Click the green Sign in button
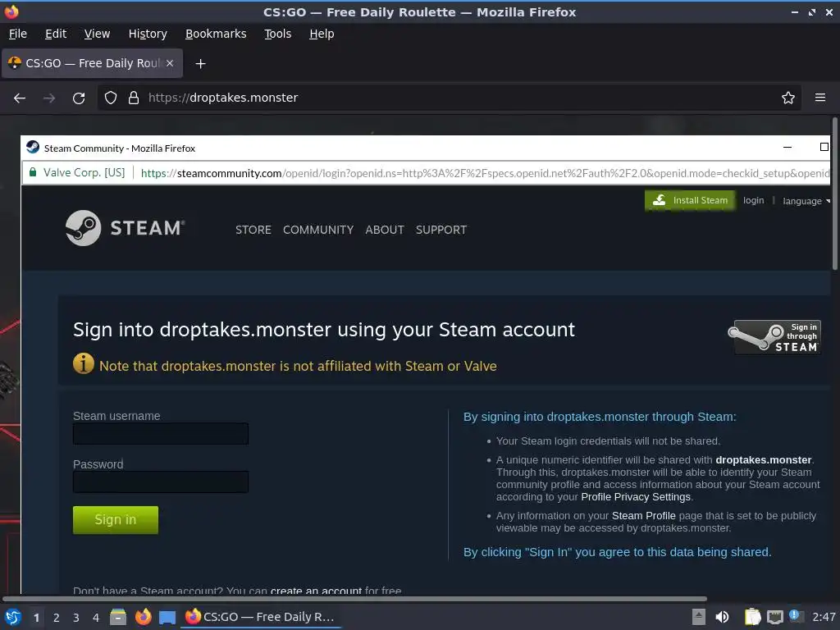This screenshot has width=840, height=630. click(116, 519)
